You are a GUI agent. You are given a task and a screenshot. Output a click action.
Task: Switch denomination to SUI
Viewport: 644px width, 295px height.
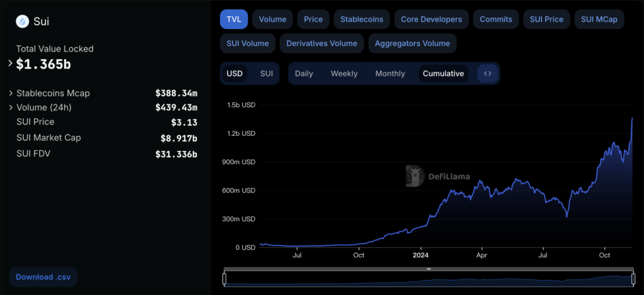tap(267, 74)
